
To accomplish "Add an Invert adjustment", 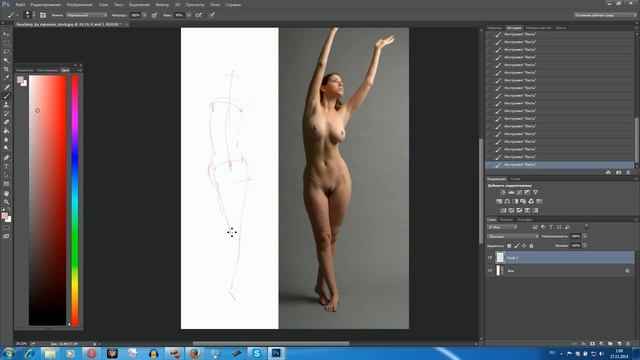I will (x=503, y=210).
